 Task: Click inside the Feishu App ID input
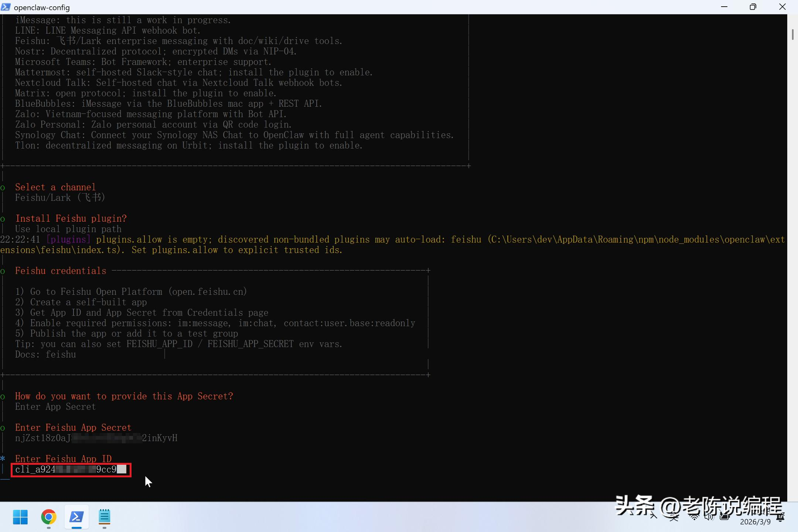click(70, 470)
